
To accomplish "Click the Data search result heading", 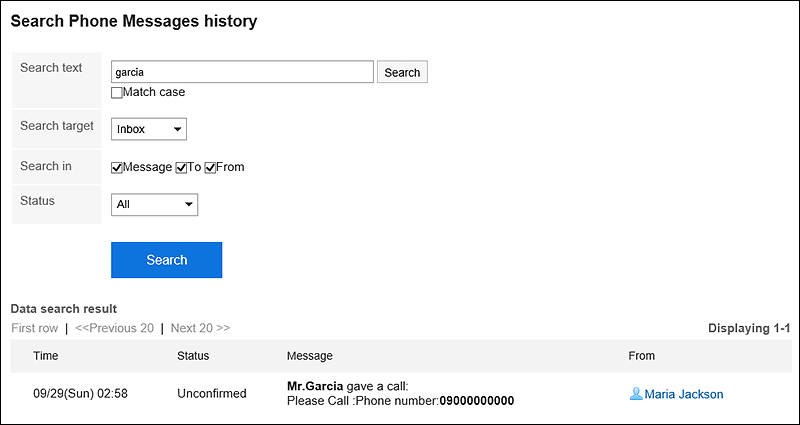I will [64, 309].
